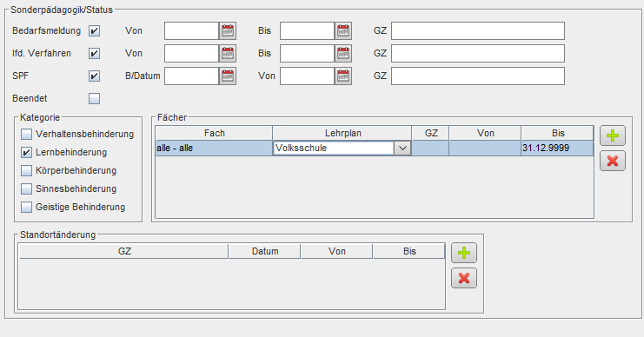Delete selected Fächer row with red X
This screenshot has width=644, height=337.
(x=613, y=161)
